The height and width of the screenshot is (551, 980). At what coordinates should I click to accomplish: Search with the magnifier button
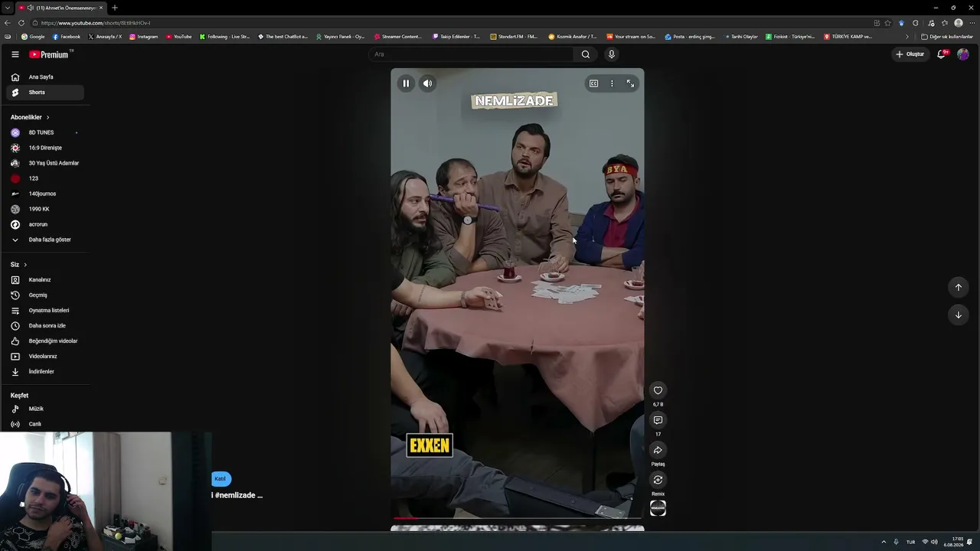pyautogui.click(x=586, y=54)
